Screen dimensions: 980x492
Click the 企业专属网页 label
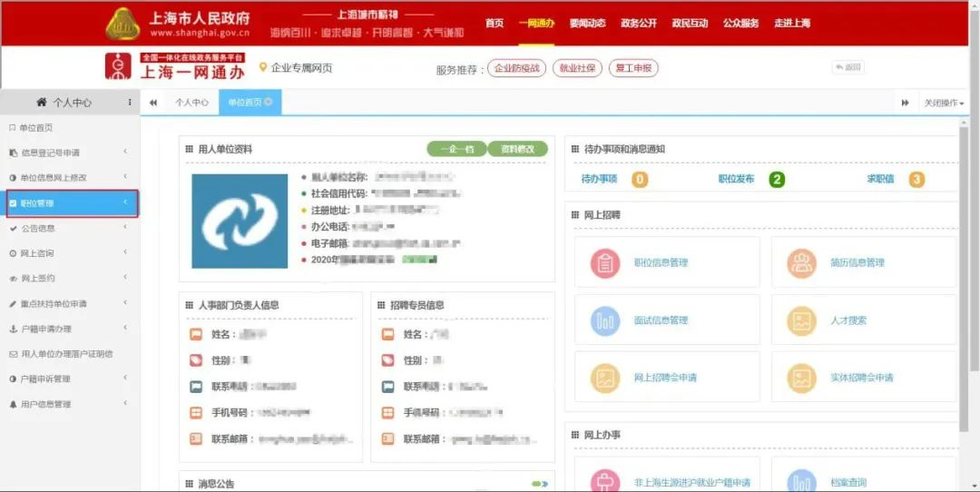[302, 67]
